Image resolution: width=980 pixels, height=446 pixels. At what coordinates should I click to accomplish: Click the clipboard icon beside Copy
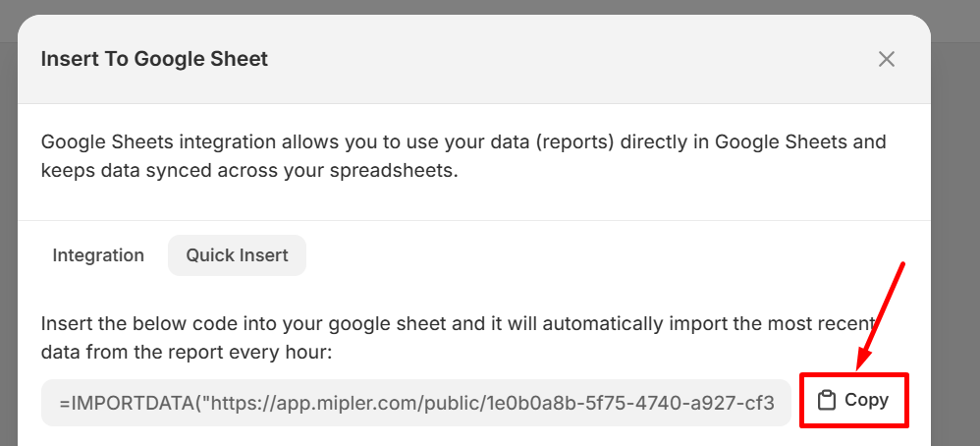827,400
